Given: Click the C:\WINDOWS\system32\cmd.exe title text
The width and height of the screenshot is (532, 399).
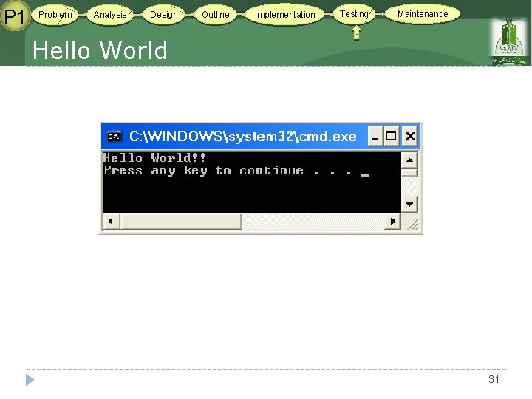Looking at the screenshot, I should (243, 137).
